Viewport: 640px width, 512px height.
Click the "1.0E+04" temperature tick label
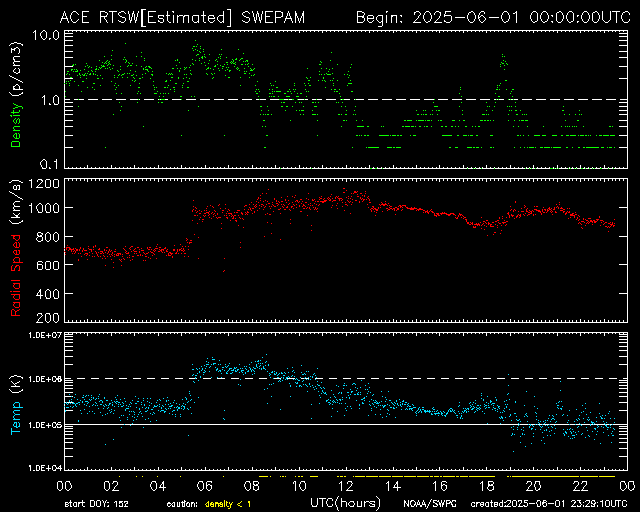pos(45,468)
